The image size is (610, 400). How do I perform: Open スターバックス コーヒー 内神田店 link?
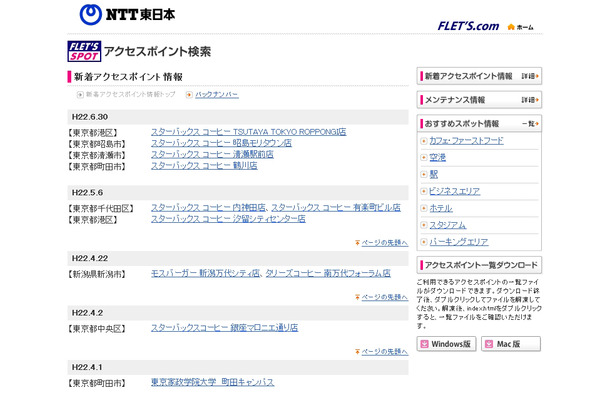209,208
